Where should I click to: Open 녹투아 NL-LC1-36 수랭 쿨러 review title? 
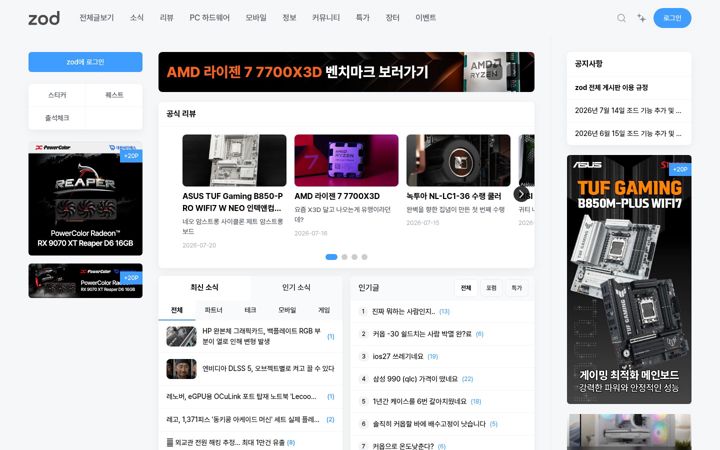pyautogui.click(x=454, y=196)
